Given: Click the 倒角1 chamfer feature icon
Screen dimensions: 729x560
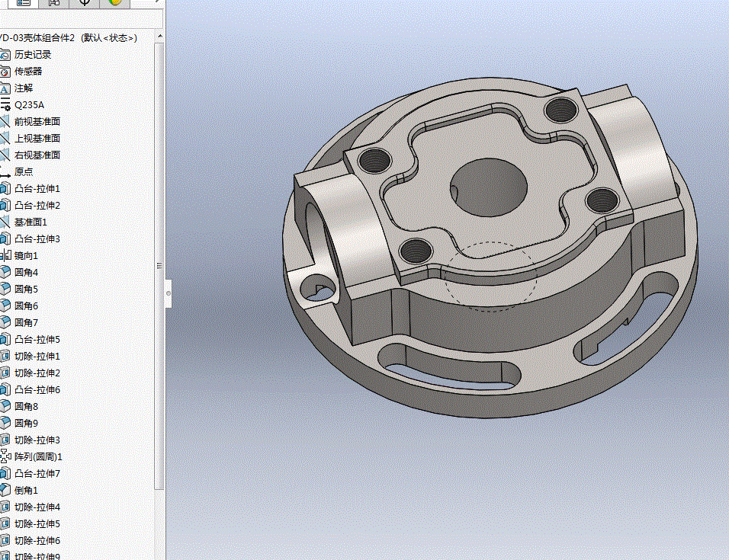Looking at the screenshot, I should click(x=5, y=490).
